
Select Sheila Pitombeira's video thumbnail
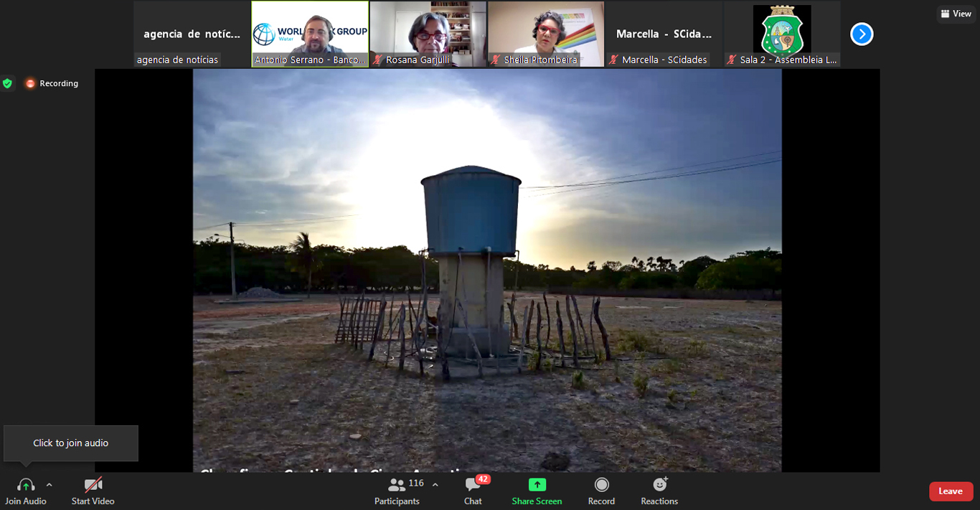click(x=546, y=34)
